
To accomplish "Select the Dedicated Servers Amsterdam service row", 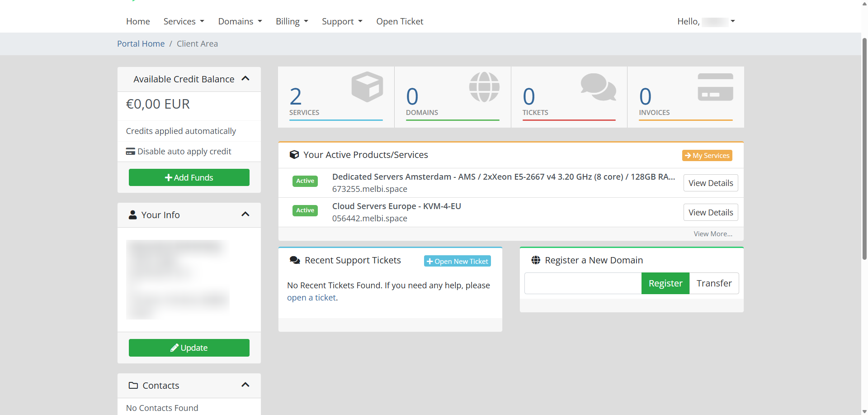I will (511, 183).
